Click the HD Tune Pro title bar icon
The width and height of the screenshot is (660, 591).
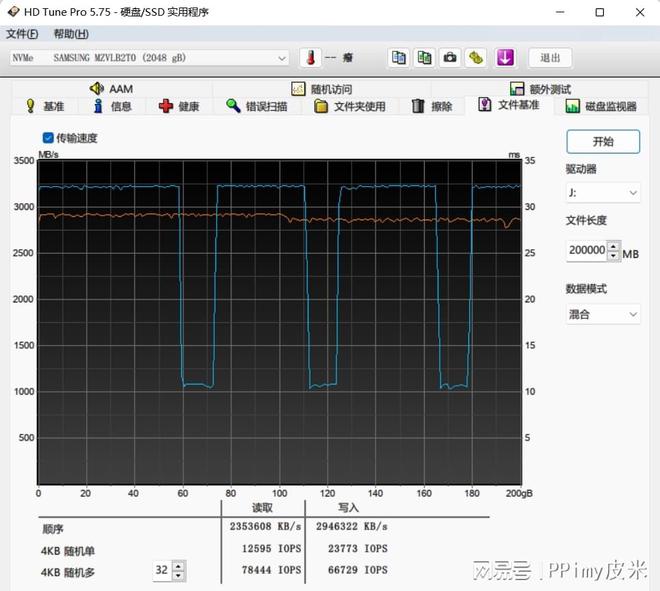(13, 12)
